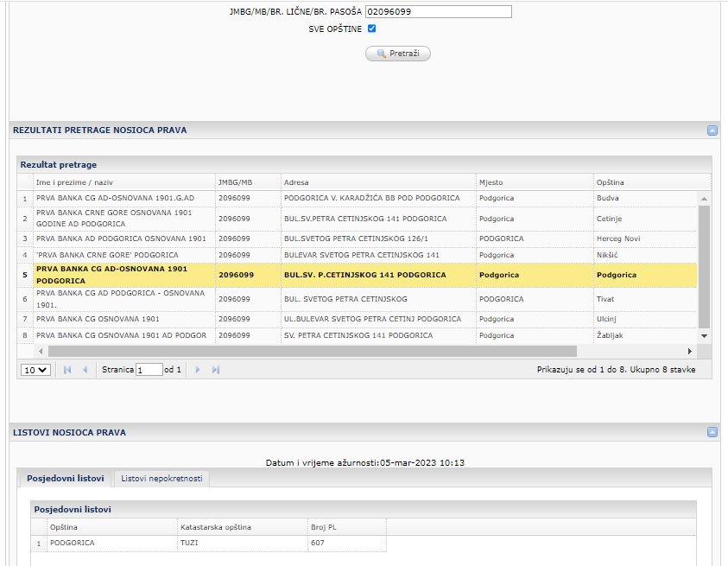Sort by JMBG/MB column header
Viewport: 728px width, 566px height.
click(249, 182)
